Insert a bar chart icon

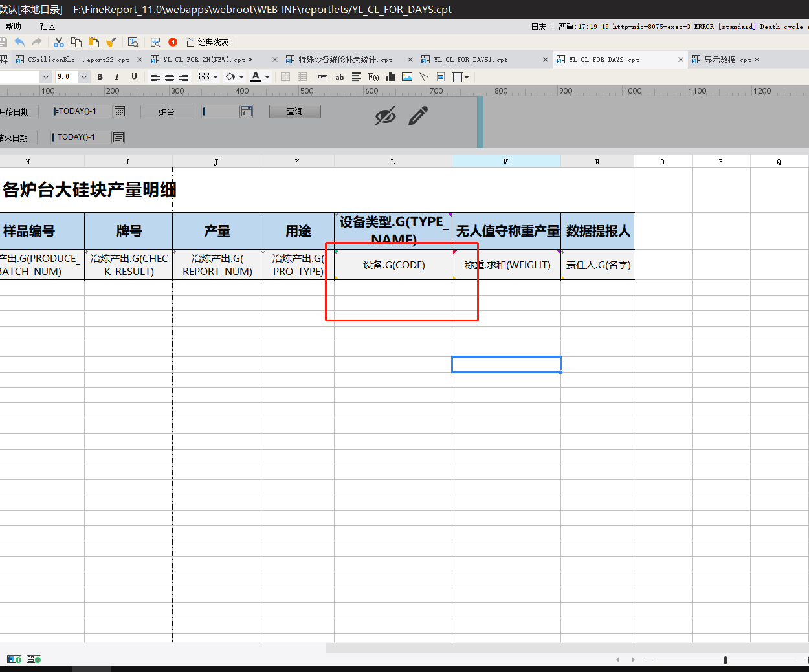pyautogui.click(x=390, y=77)
